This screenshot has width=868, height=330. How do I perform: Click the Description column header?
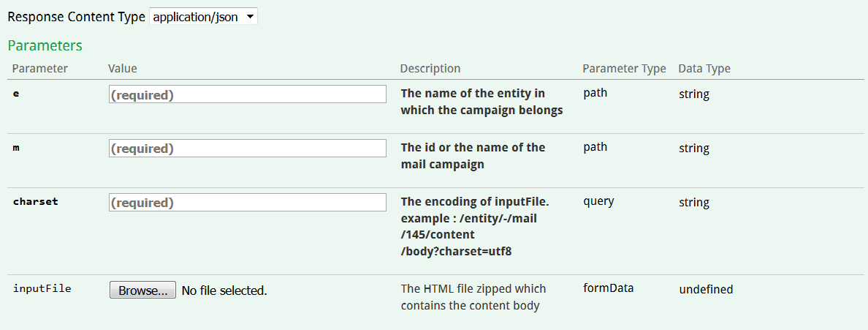[x=430, y=69]
